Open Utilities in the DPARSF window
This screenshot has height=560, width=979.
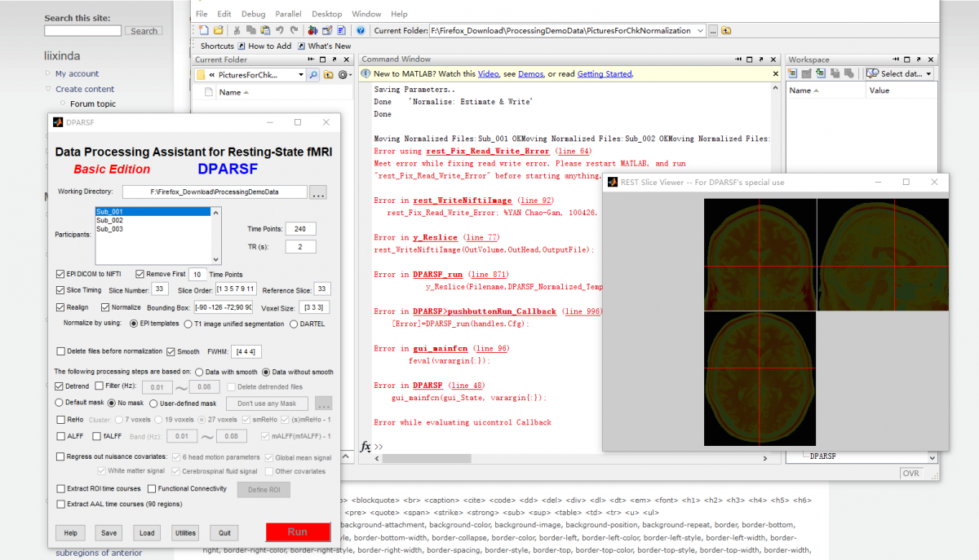click(x=185, y=533)
